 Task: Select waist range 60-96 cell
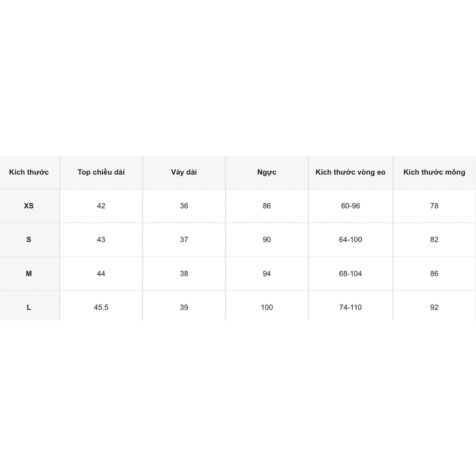350,206
